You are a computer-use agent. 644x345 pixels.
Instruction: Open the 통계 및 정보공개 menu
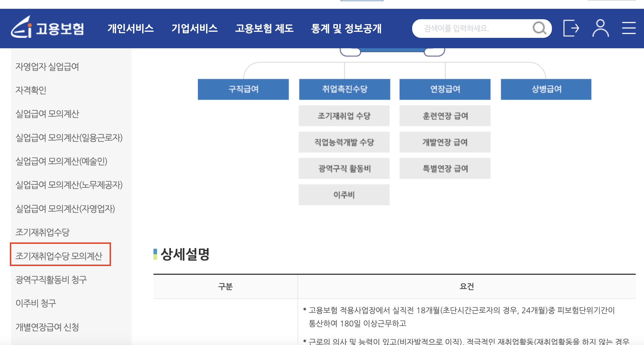(346, 29)
